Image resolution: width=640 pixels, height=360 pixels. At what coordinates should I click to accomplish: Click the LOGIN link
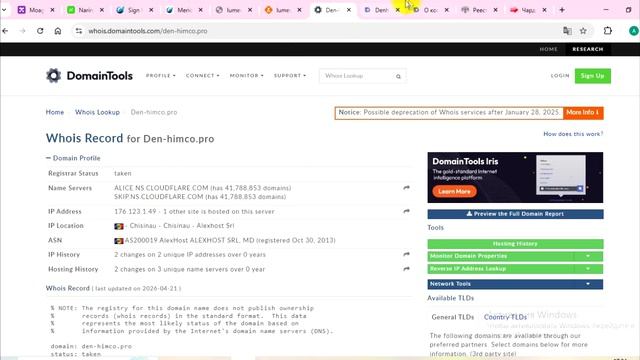[560, 76]
